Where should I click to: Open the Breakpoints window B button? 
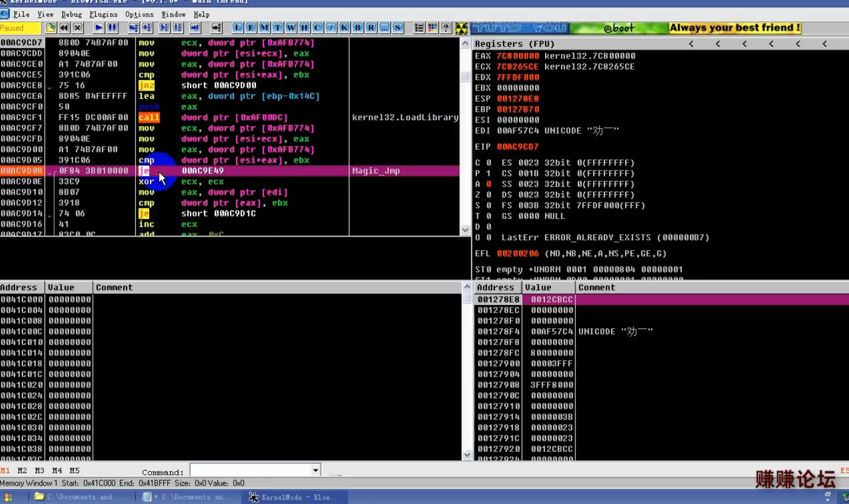coord(357,28)
